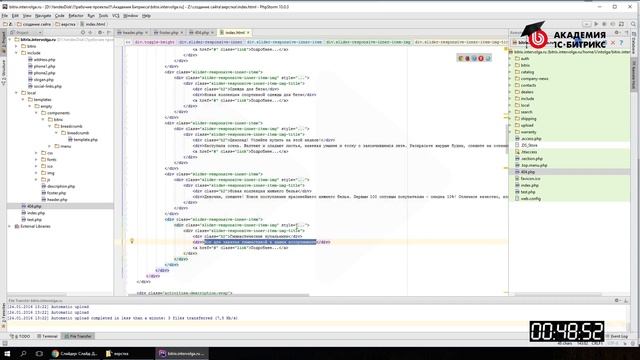640x360 pixels.
Task: Expand the css folder in the project tree
Action: point(36,153)
